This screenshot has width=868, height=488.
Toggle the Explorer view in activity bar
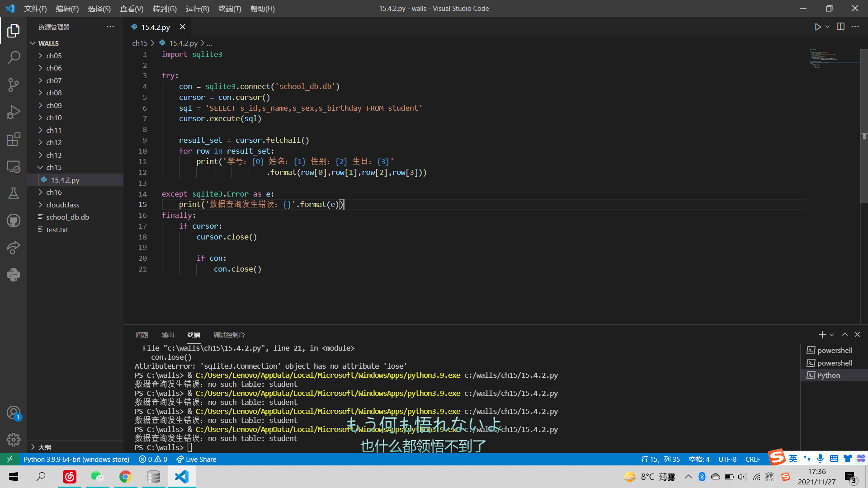pyautogui.click(x=14, y=30)
